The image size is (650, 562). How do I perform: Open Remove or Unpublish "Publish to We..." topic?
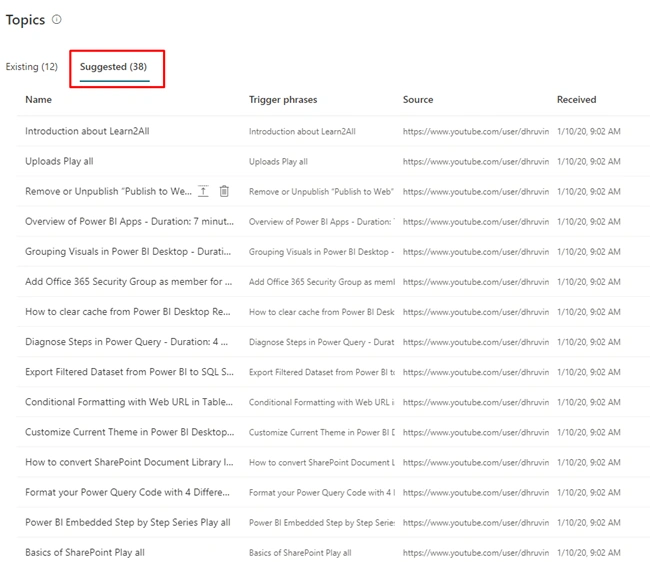point(108,191)
